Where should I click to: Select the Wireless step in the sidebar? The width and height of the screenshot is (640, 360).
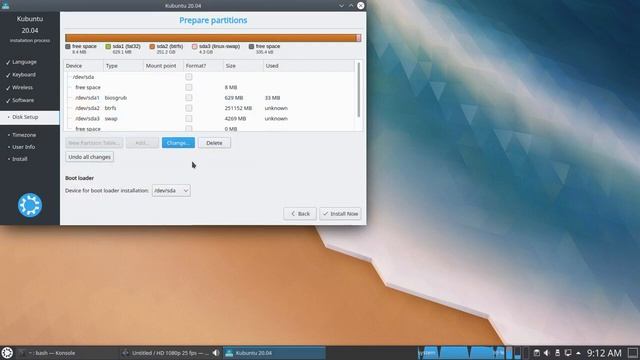coord(22,87)
